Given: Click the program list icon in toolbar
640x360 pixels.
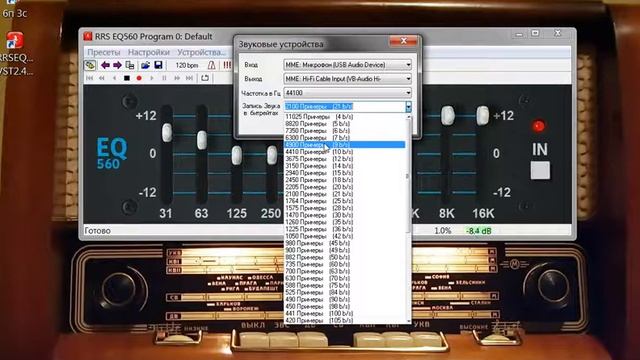Looking at the screenshot, I should 130,65.
